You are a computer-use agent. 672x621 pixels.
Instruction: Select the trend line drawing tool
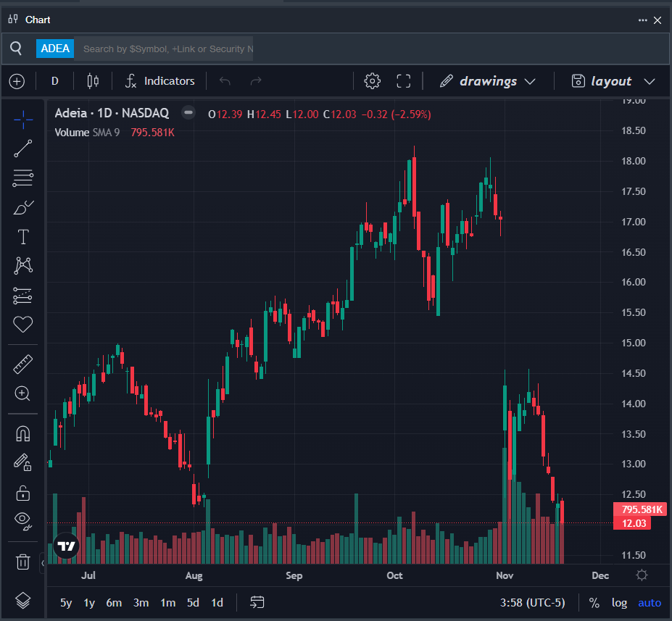coord(23,149)
